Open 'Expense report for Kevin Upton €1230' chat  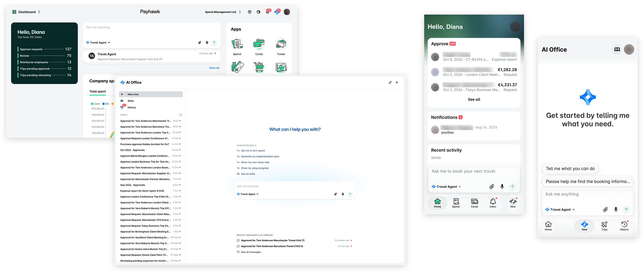(150, 191)
